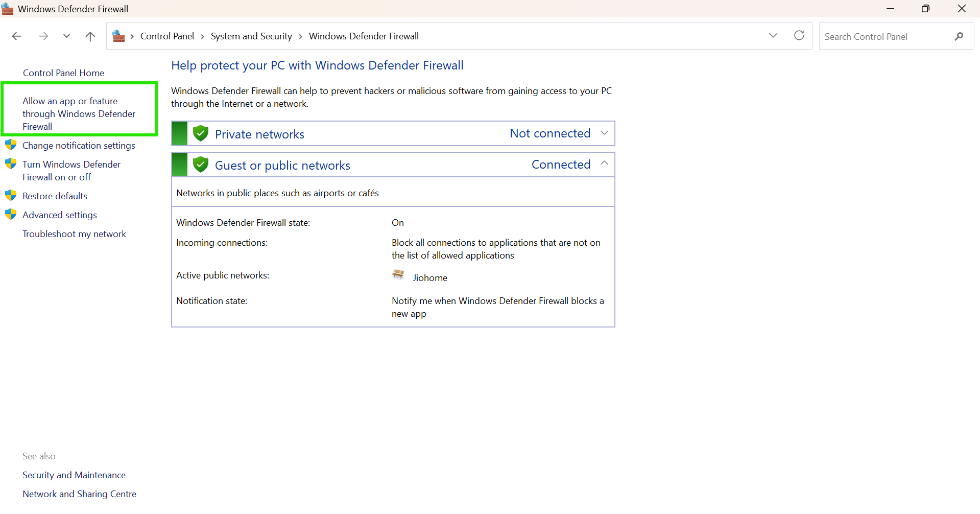Open Advanced settings link
The width and height of the screenshot is (980, 514).
pos(60,215)
